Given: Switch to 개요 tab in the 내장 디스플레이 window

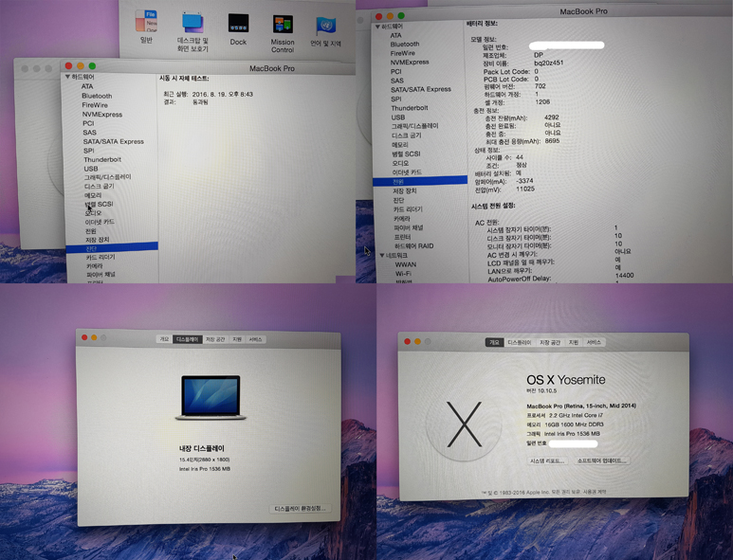Looking at the screenshot, I should (164, 339).
